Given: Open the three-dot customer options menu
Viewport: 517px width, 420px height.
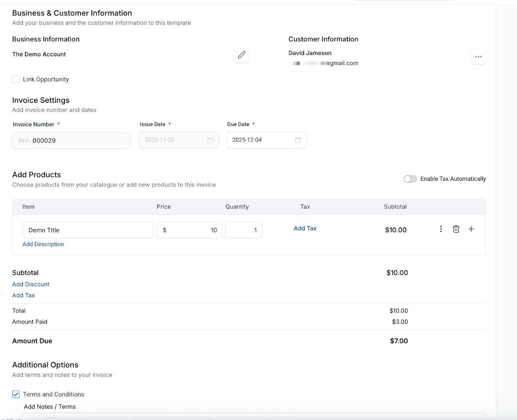Looking at the screenshot, I should 478,57.
